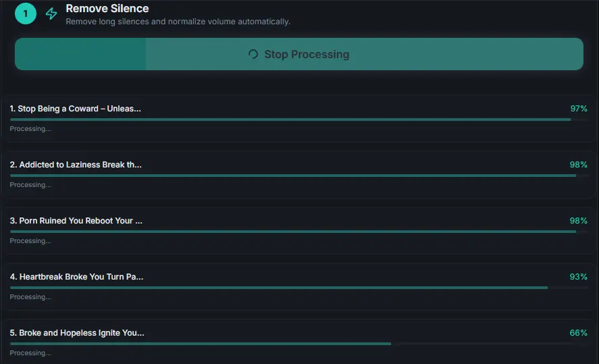
Task: Click "Processing..." status under Addicted to Laziness
Action: coord(30,185)
